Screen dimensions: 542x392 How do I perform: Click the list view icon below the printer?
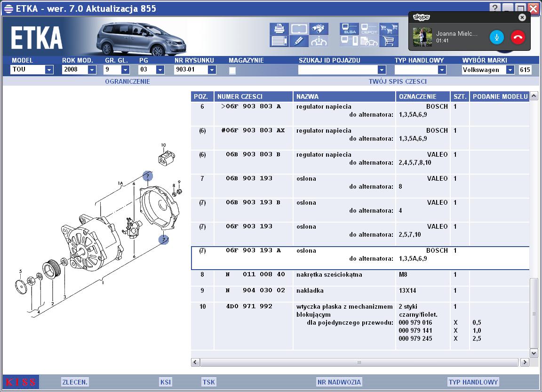pos(279,41)
